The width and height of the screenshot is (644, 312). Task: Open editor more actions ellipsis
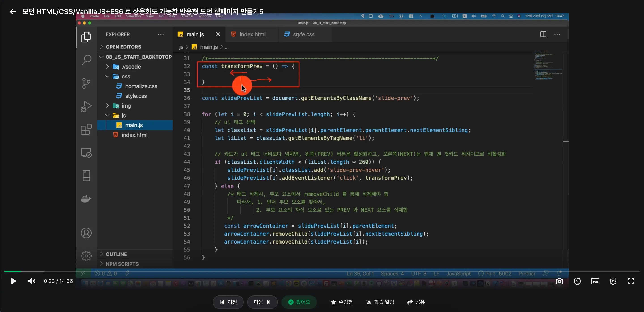pos(557,34)
